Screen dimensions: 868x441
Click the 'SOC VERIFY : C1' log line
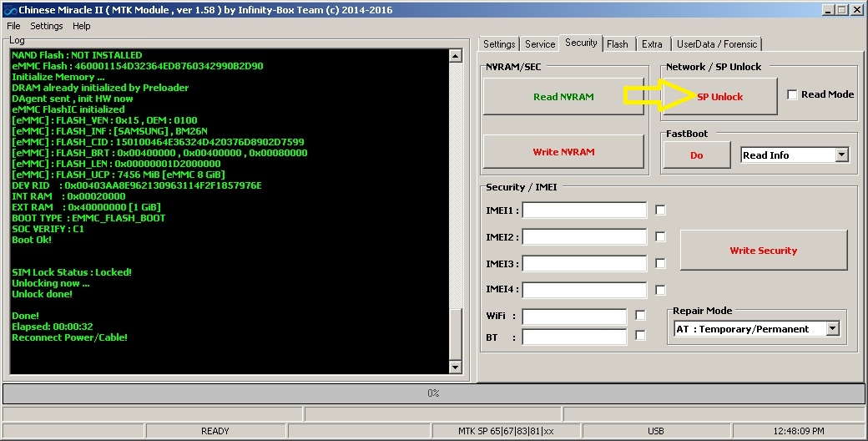pos(48,229)
